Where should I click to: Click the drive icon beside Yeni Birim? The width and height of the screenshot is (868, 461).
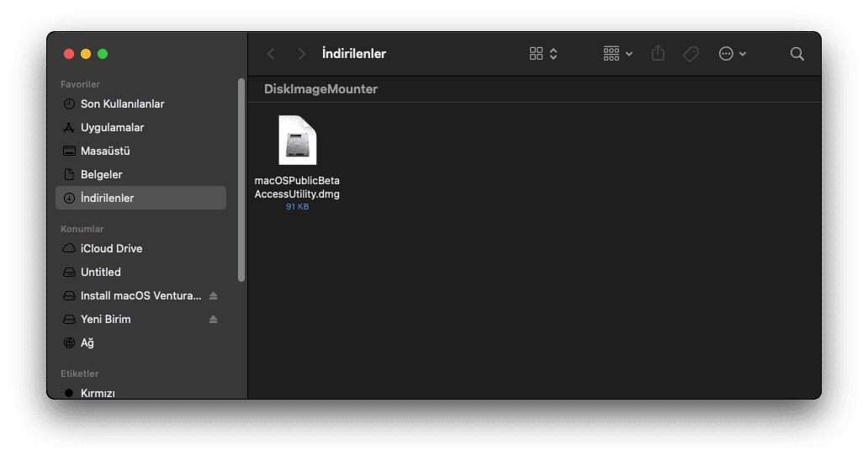pos(69,320)
